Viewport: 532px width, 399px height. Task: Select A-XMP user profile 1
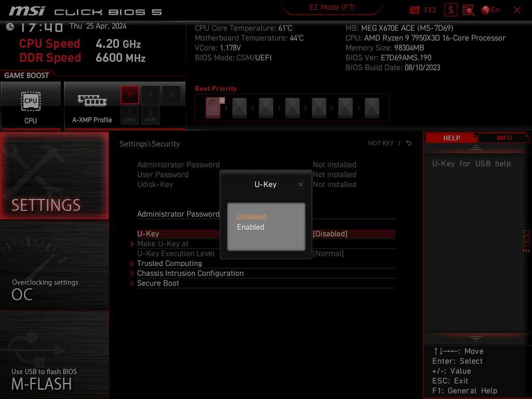(x=129, y=115)
